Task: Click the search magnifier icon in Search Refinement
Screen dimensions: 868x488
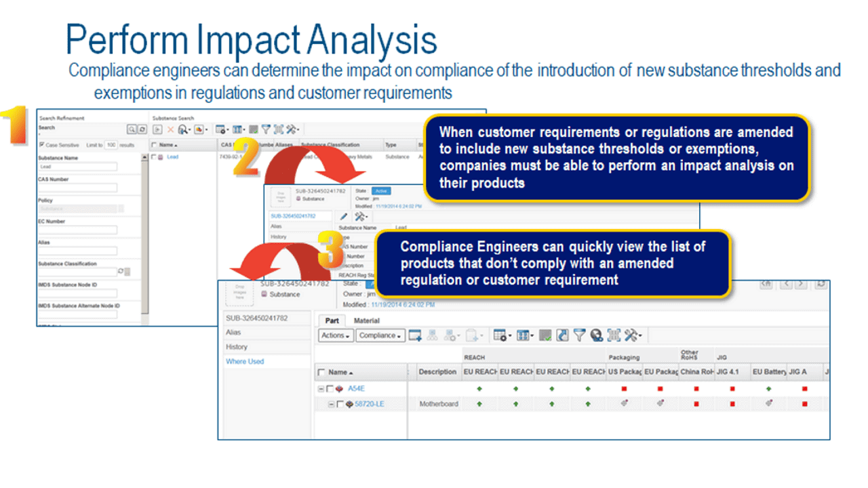Action: pyautogui.click(x=132, y=129)
